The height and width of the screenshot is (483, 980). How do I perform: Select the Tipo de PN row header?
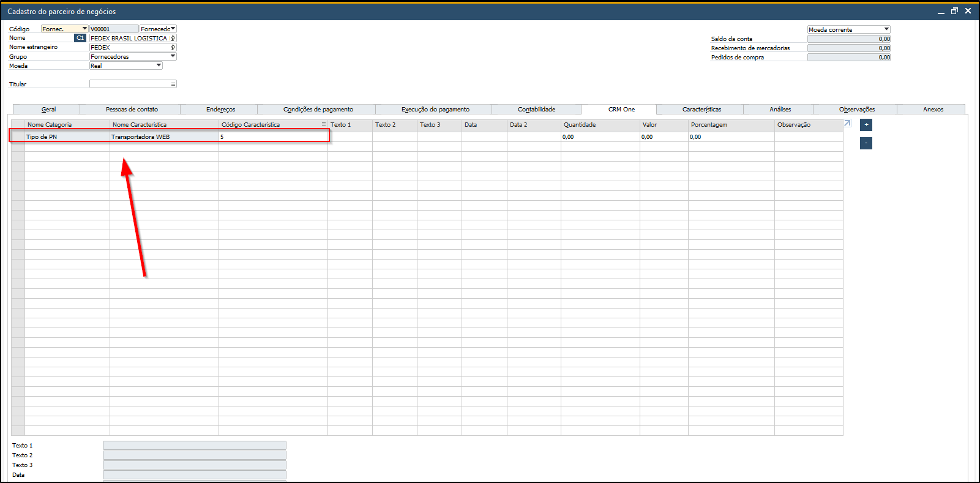[x=18, y=137]
